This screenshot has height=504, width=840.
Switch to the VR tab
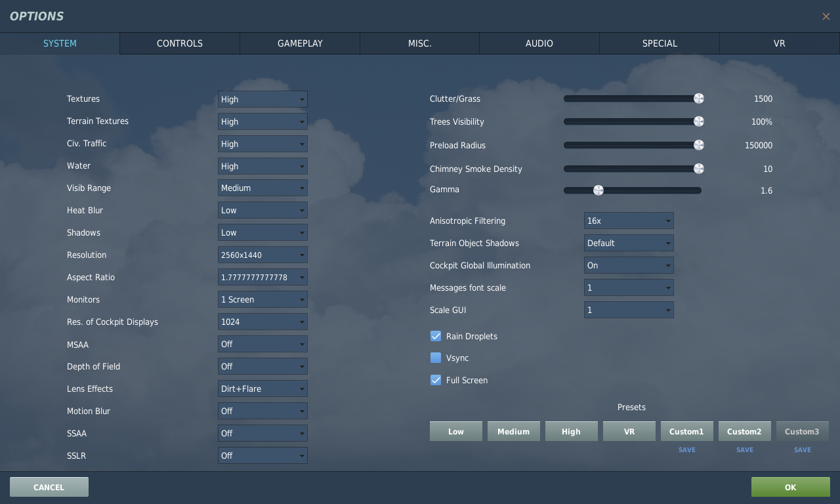[x=780, y=43]
